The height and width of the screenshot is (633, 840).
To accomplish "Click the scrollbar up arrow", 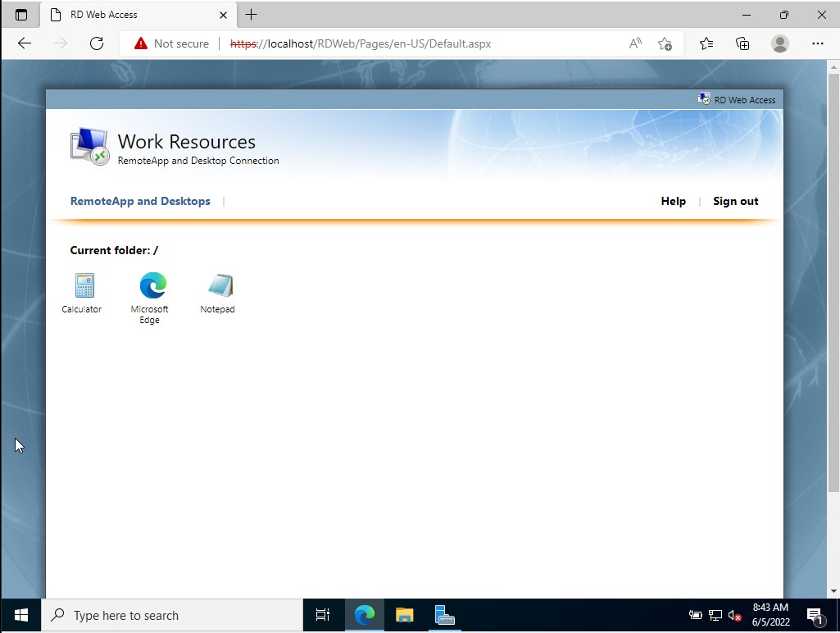I will 833,67.
